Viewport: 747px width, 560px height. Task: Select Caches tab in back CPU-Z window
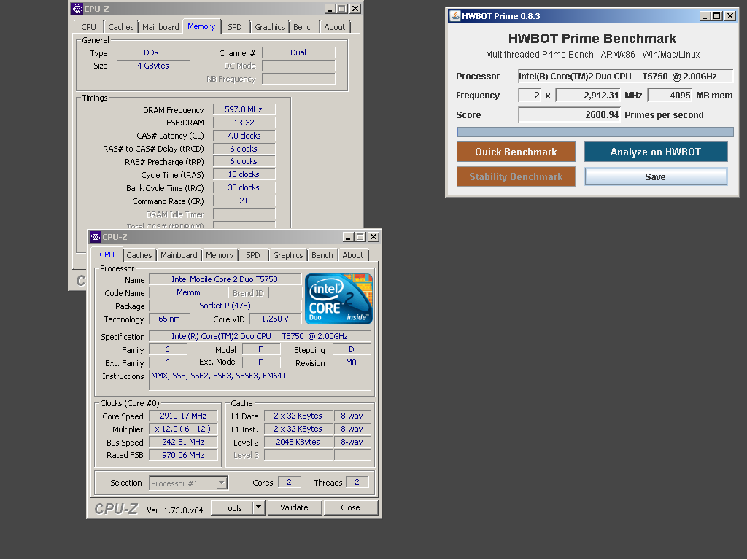click(x=121, y=27)
